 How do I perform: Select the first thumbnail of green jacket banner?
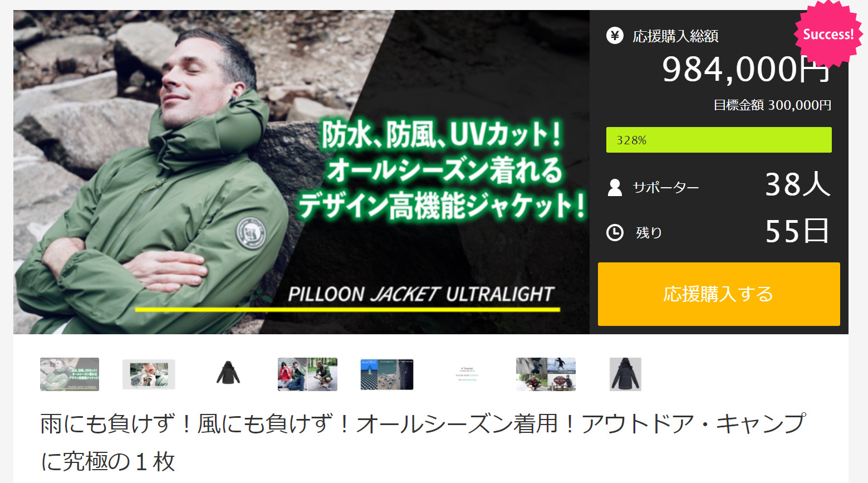click(70, 374)
